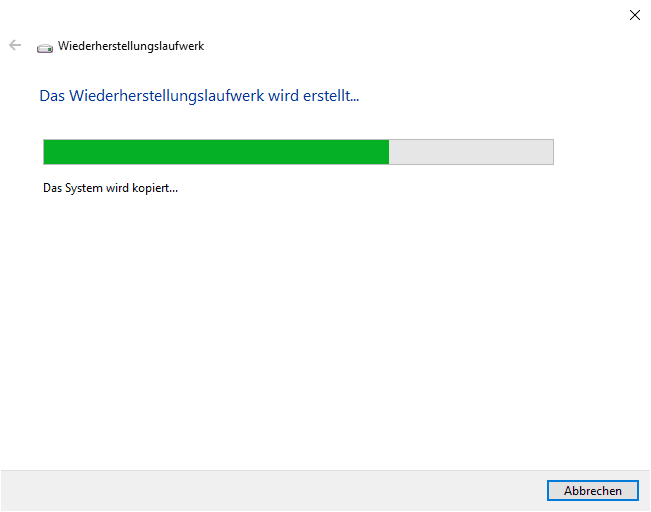Click the back arrow icon
Viewport: 651px width, 512px height.
[x=15, y=45]
